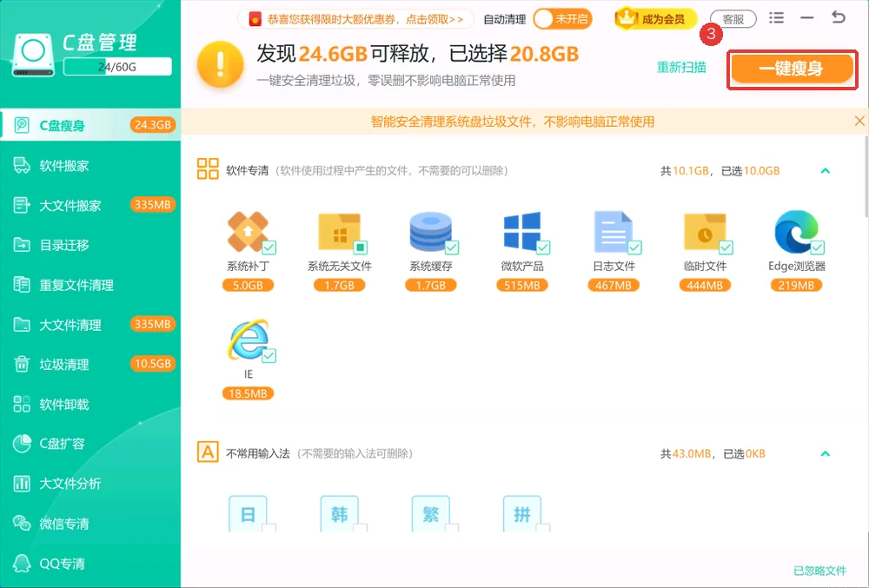Image resolution: width=869 pixels, height=588 pixels.
Task: Click the 日 input method icon
Action: coord(248,514)
